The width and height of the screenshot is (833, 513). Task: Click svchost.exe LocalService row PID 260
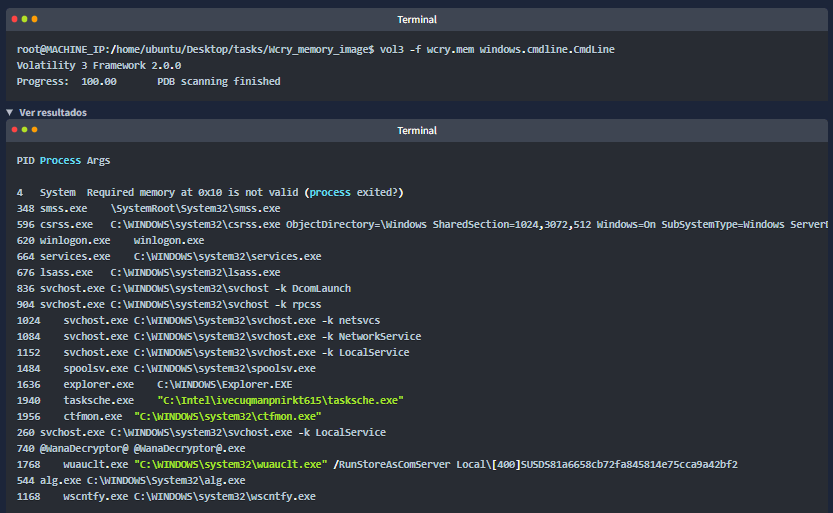[x=201, y=432]
